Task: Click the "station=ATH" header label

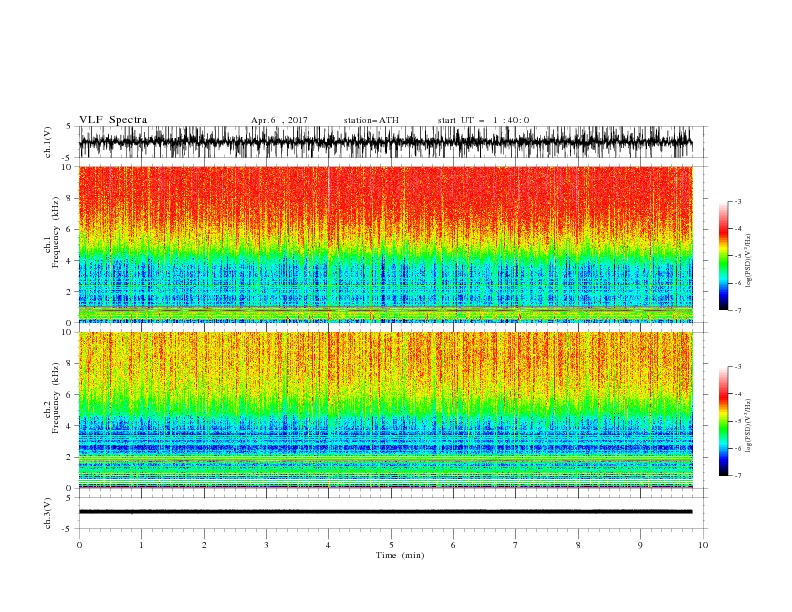Action: click(x=371, y=120)
